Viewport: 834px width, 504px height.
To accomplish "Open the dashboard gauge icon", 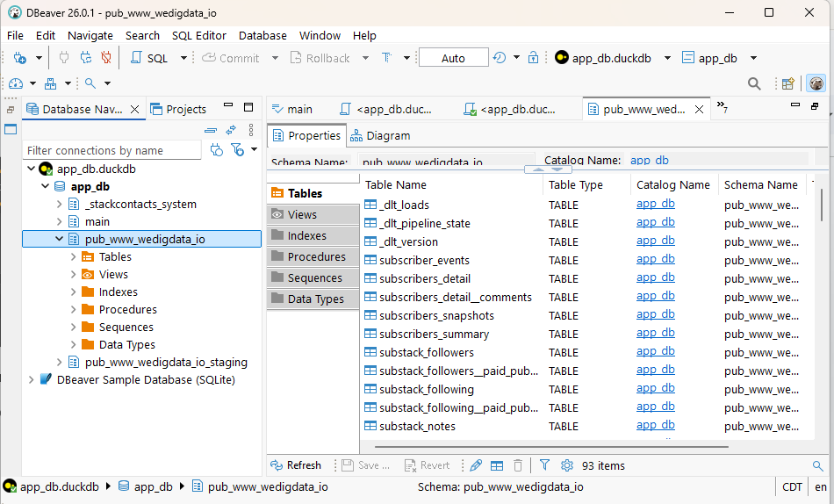I will click(16, 83).
